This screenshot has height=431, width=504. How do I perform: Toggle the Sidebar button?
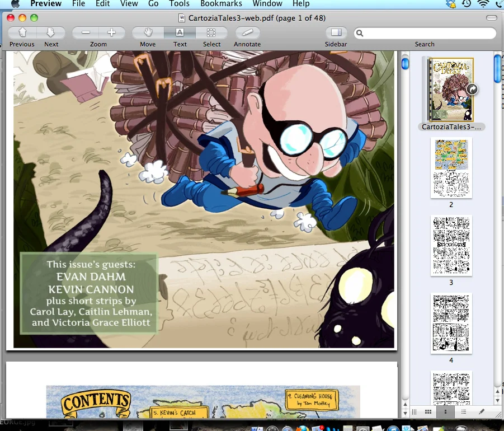(x=336, y=32)
